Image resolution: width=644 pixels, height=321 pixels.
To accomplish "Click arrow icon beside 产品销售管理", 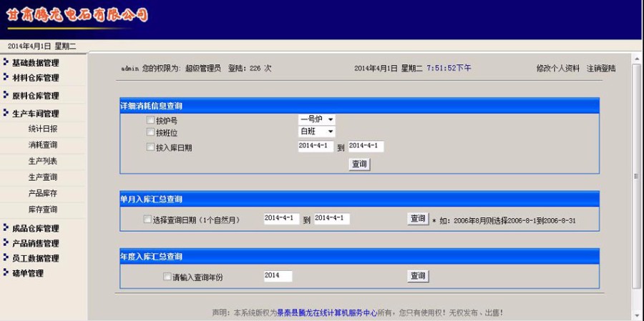I will [x=5, y=242].
